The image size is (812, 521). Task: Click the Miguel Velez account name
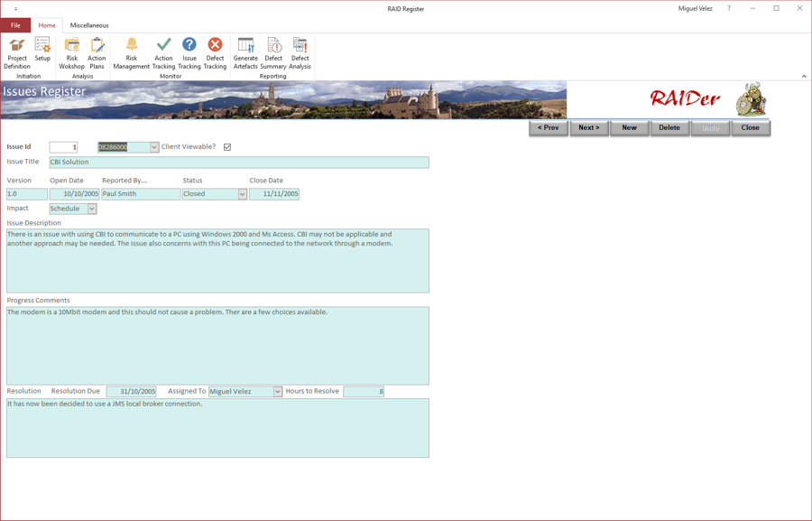tap(695, 9)
